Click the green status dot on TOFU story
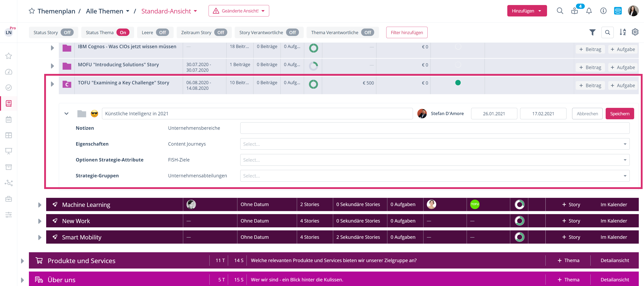This screenshot has height=286, width=644. tap(458, 83)
